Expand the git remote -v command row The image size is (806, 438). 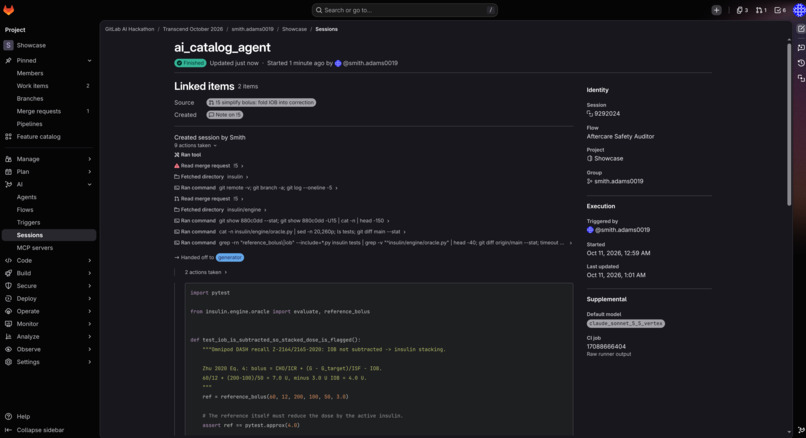point(256,188)
